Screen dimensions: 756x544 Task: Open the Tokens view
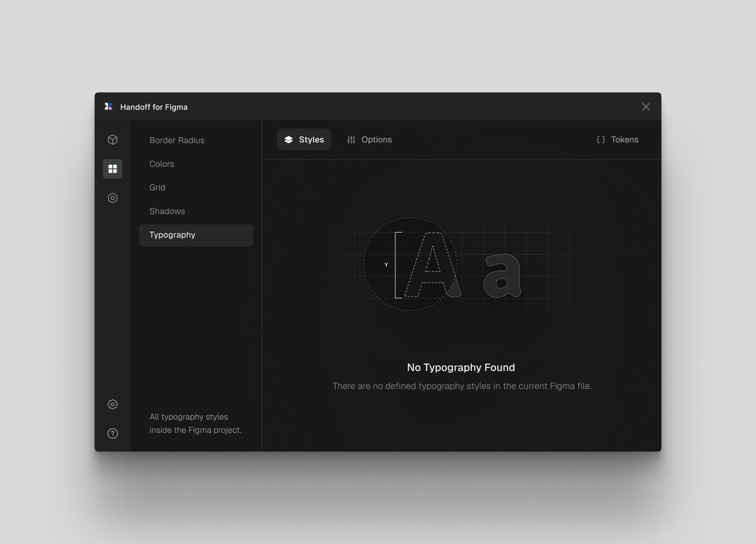(617, 140)
